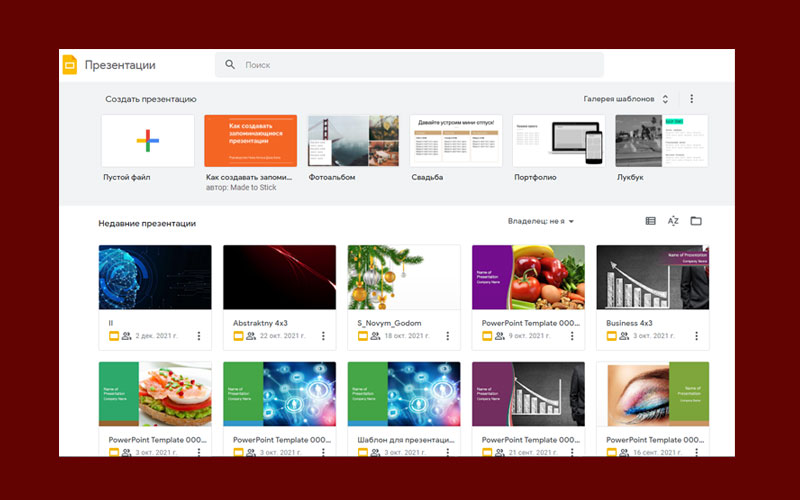Image resolution: width=800 pixels, height=500 pixels.
Task: Open the three-dot menu beside Галерея шаблонов
Action: (691, 98)
